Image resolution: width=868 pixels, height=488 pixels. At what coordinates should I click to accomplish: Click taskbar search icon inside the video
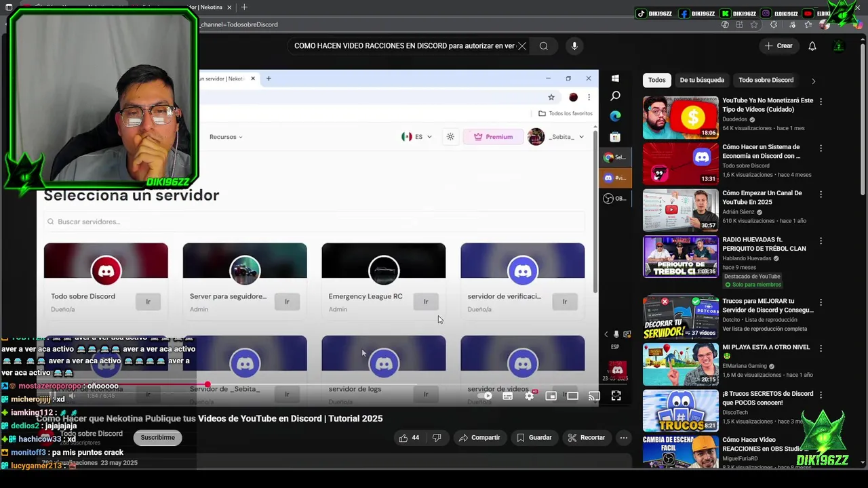click(615, 96)
